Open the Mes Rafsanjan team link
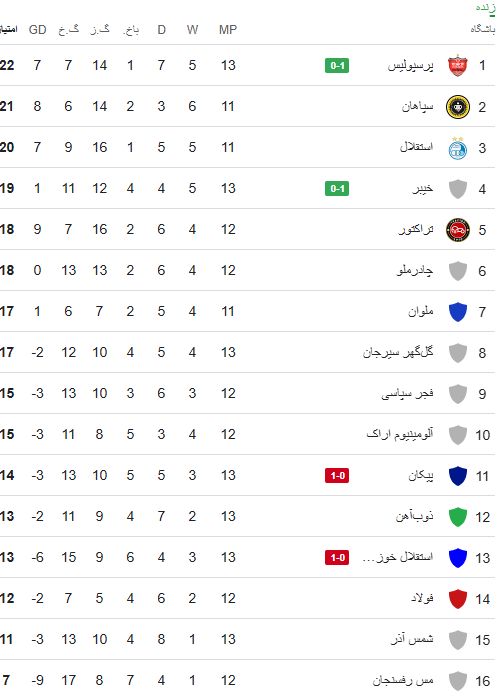501x697 pixels. click(x=403, y=681)
